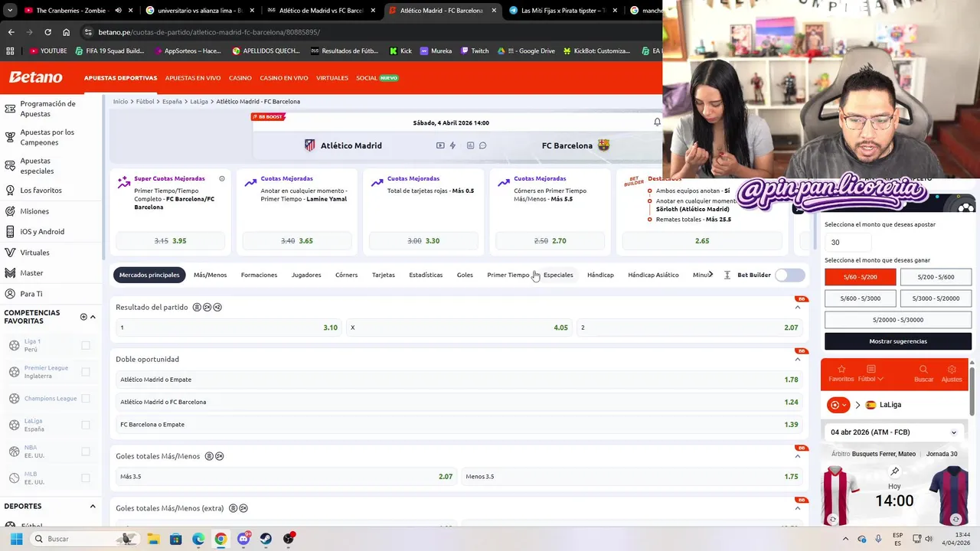Open Favoritos star in the widget panel
Image resolution: width=980 pixels, height=551 pixels.
841,369
